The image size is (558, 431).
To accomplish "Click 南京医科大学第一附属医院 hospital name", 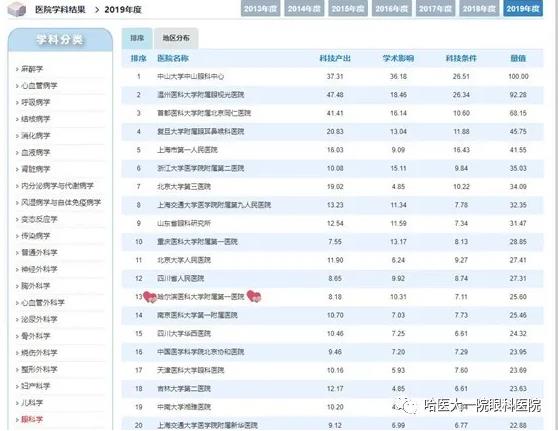I will coord(197,315).
